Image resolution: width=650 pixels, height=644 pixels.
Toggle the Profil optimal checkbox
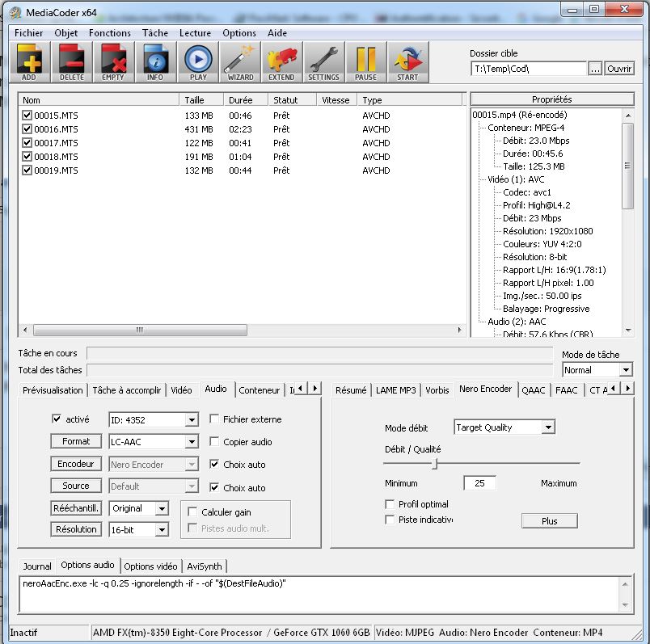coord(390,504)
